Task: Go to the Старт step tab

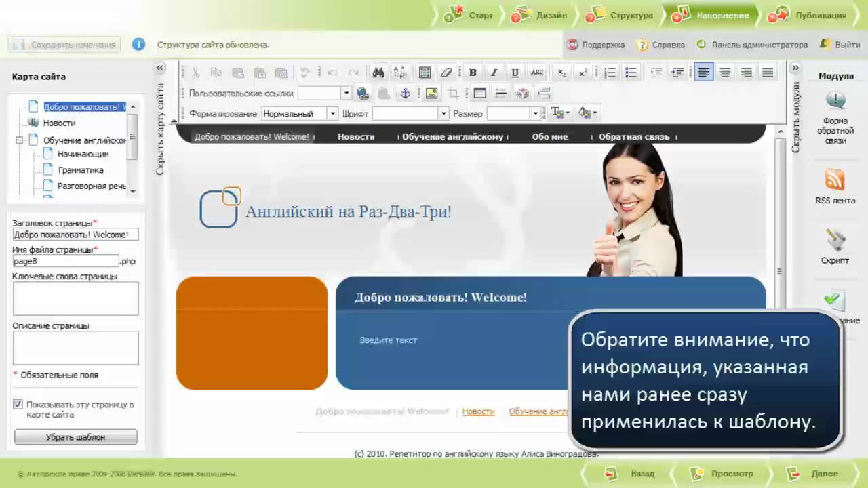Action: pyautogui.click(x=469, y=15)
